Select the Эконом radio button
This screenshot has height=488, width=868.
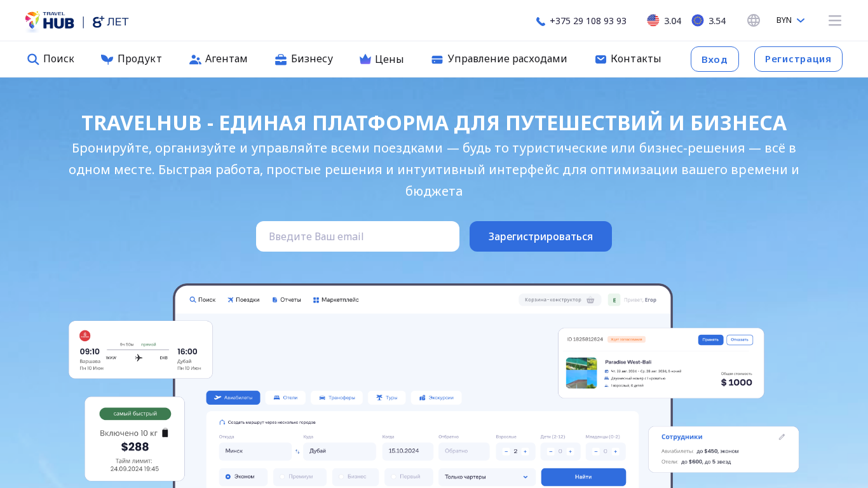coord(228,477)
